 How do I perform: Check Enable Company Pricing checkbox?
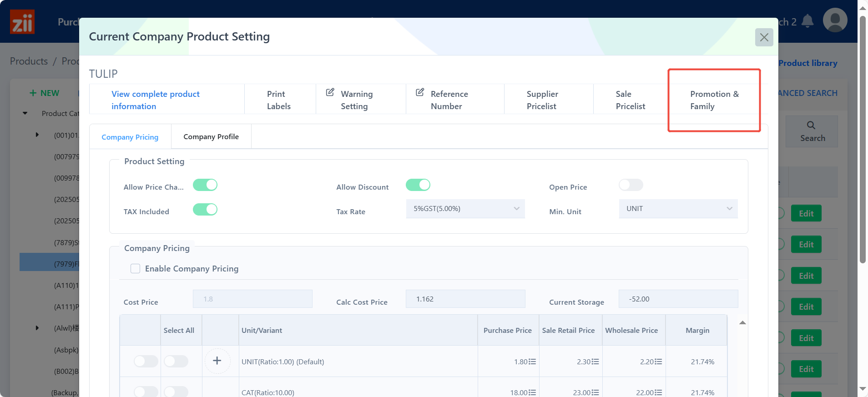(135, 269)
